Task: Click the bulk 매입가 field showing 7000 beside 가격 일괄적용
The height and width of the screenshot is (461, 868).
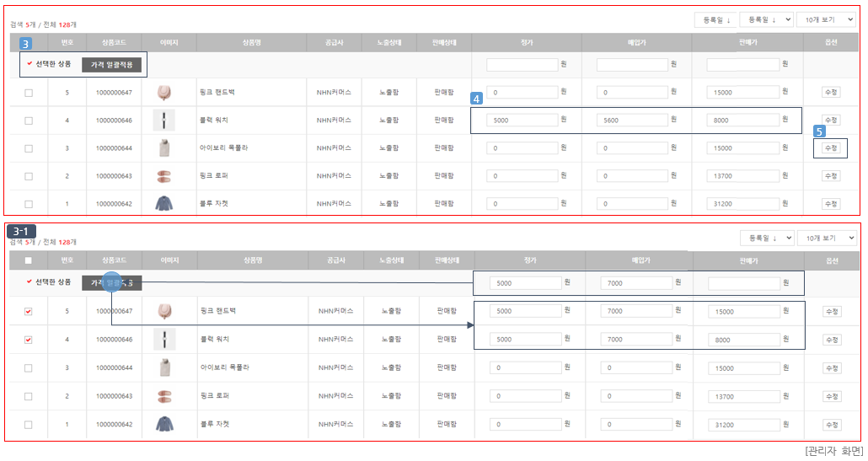Action: point(636,283)
